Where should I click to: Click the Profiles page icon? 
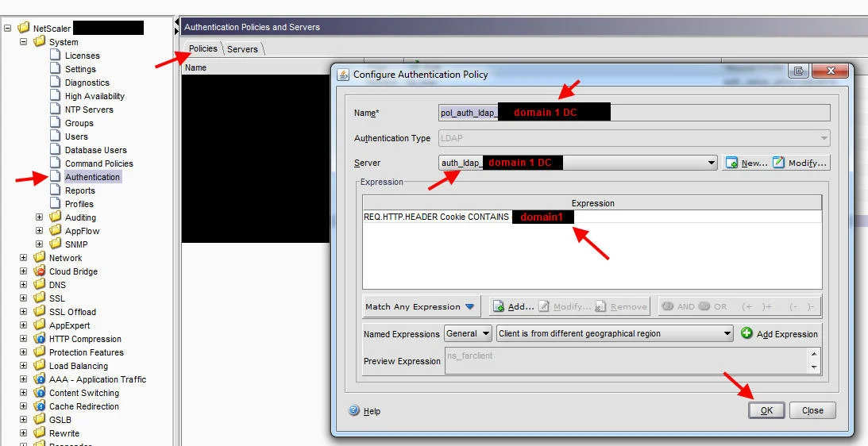pos(55,203)
